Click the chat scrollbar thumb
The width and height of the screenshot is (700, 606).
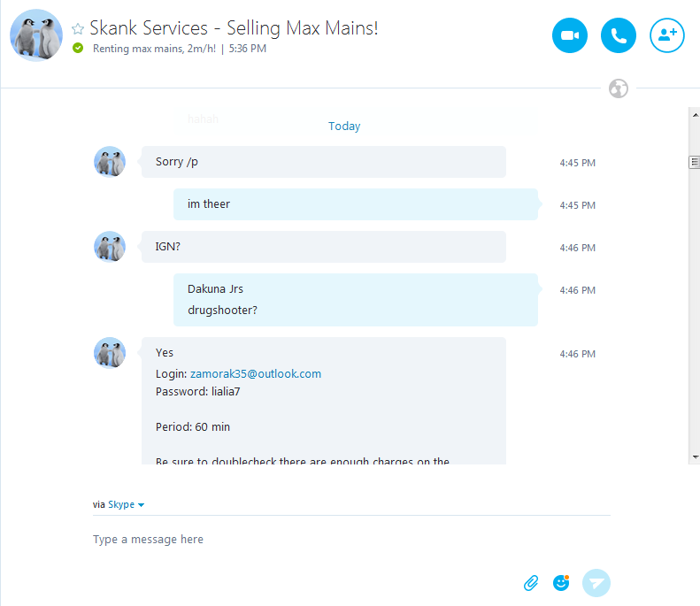point(695,162)
